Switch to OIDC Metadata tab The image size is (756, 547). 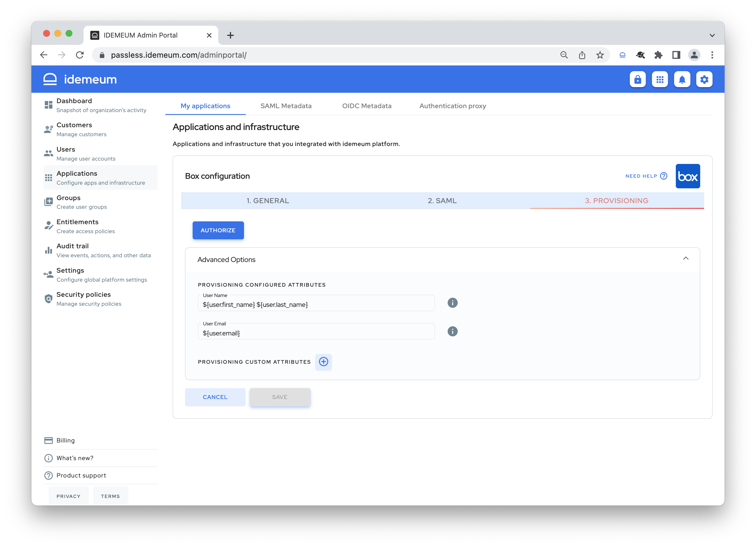tap(367, 106)
